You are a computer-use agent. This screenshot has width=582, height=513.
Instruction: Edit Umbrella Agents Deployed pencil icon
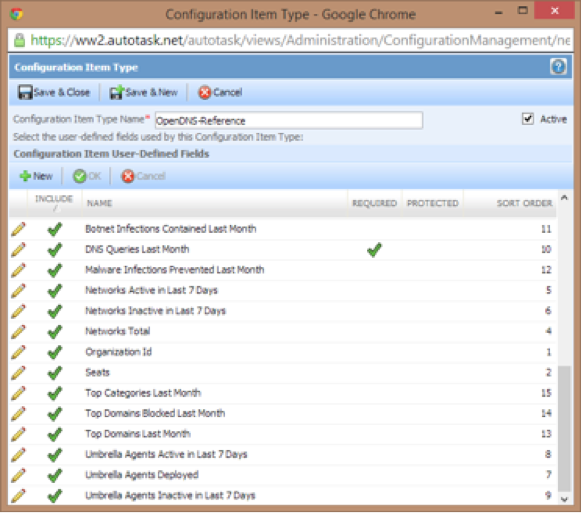click(x=18, y=475)
